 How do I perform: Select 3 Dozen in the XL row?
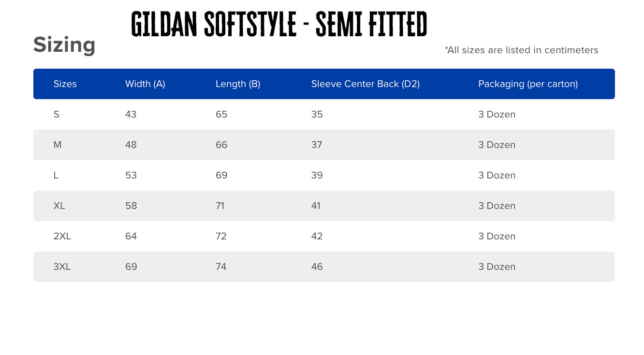point(497,206)
